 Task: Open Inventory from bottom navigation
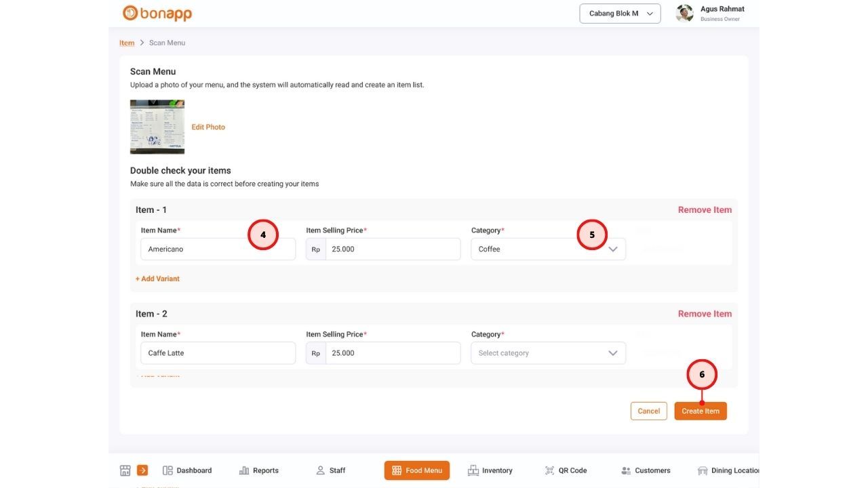click(x=490, y=470)
